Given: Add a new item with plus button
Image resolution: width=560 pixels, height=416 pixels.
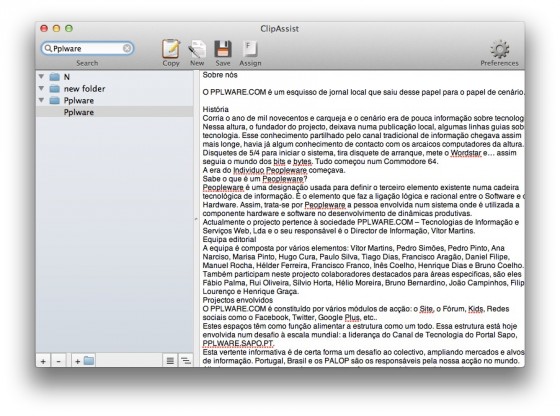Looking at the screenshot, I should 43,361.
